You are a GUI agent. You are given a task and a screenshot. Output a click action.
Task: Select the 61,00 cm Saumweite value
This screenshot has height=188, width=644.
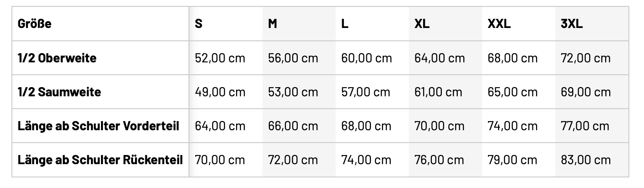click(438, 92)
